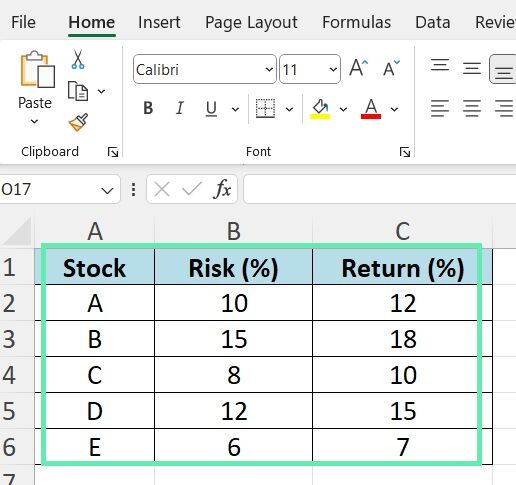Switch to the Formulas tab
The image size is (516, 485).
[x=356, y=23]
